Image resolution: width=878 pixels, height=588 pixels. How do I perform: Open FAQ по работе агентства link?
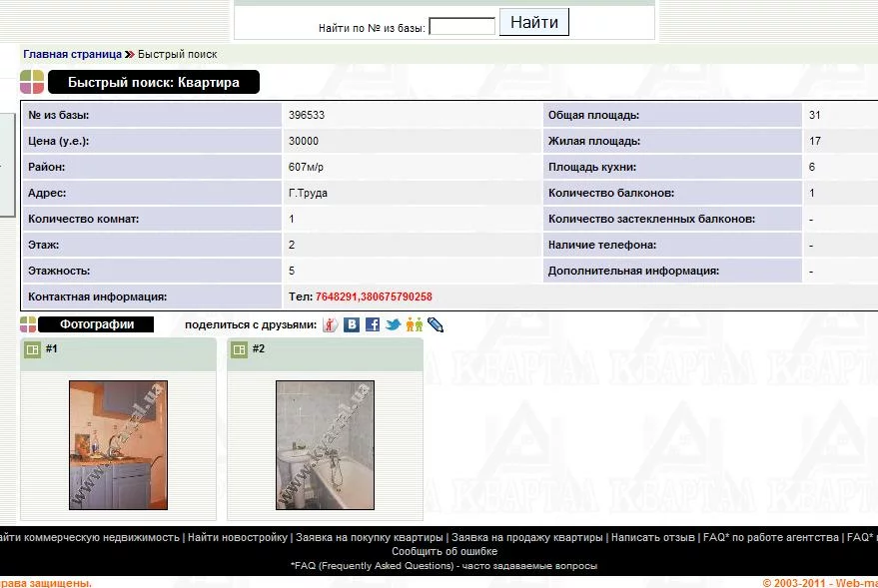pyautogui.click(x=770, y=537)
